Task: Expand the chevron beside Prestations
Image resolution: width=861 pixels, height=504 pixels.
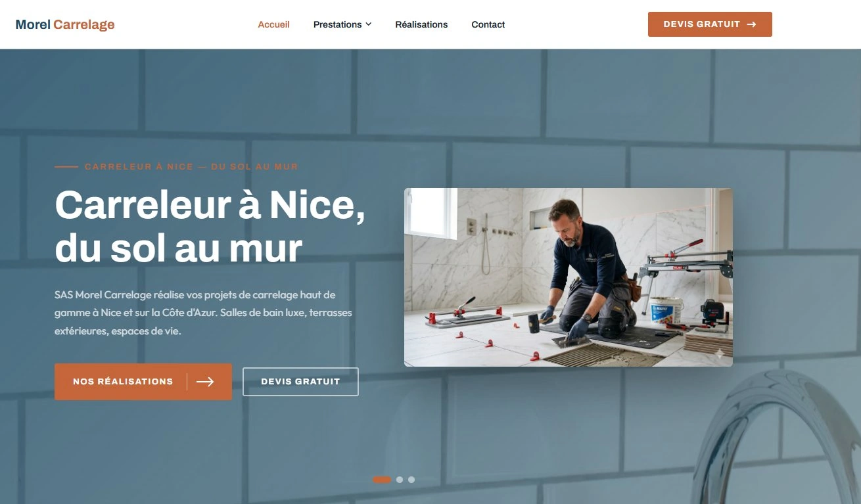Action: click(x=369, y=24)
